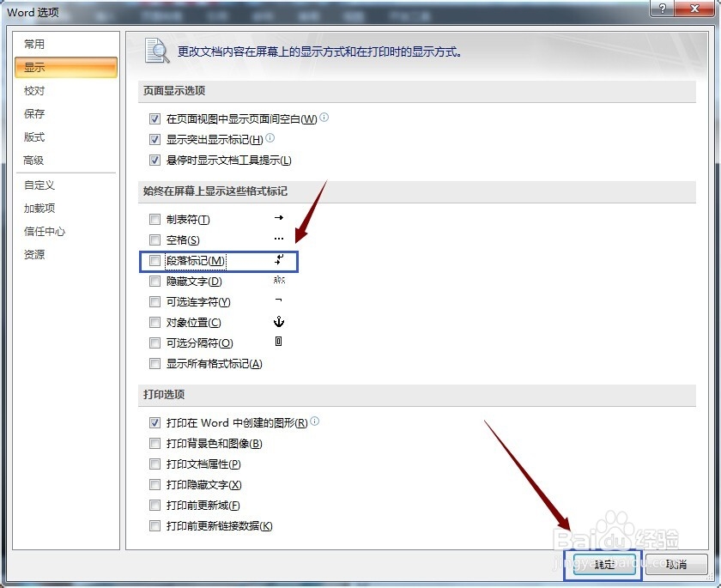Enable 显示所有格式标记
The height and width of the screenshot is (588, 721).
(154, 364)
